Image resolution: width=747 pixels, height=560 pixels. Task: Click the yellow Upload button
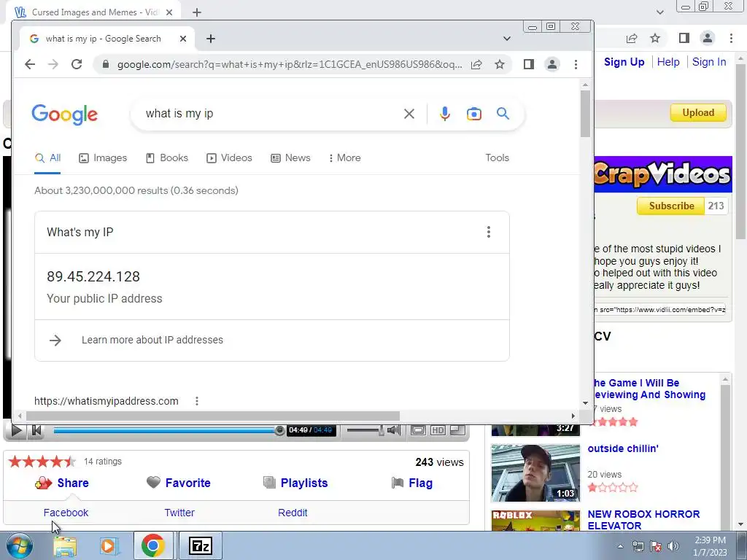coord(698,113)
